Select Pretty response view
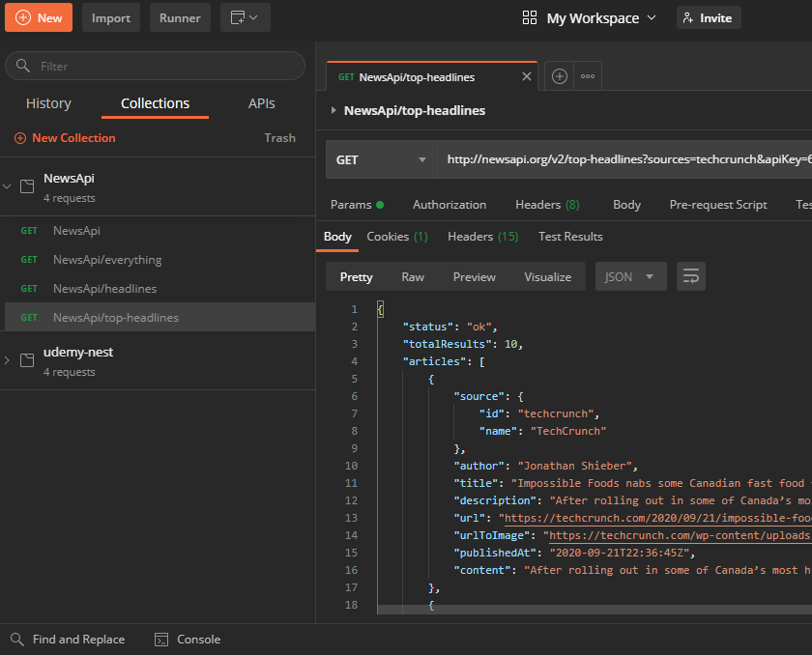 point(357,277)
